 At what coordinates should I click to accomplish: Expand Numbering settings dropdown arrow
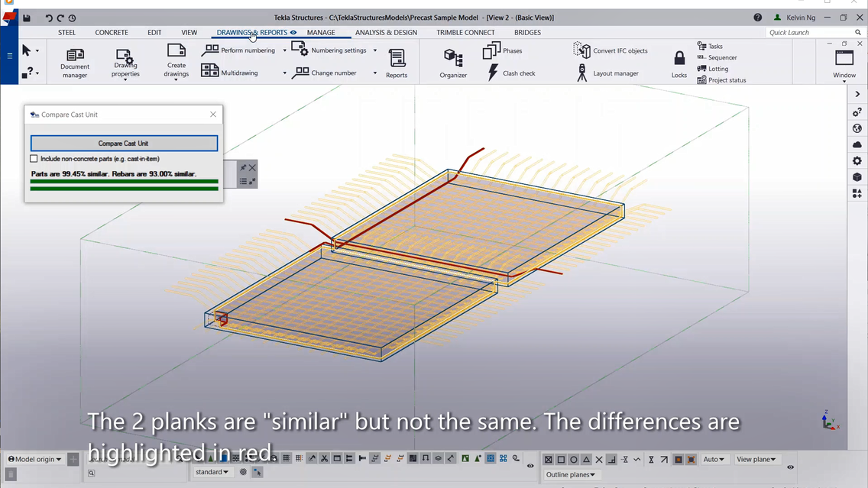pos(374,50)
